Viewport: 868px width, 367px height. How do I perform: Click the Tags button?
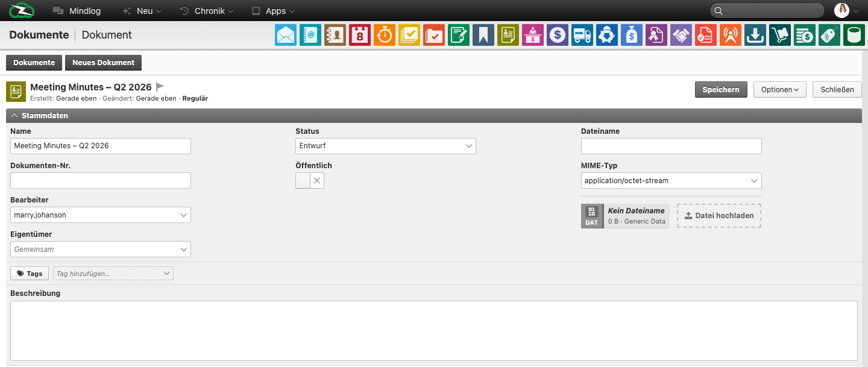(30, 274)
